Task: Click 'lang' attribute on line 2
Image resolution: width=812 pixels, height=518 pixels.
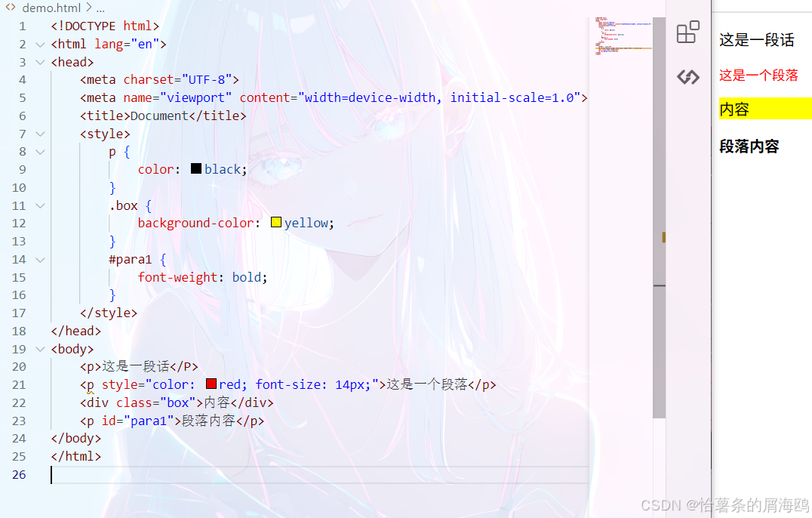Action: [x=109, y=44]
